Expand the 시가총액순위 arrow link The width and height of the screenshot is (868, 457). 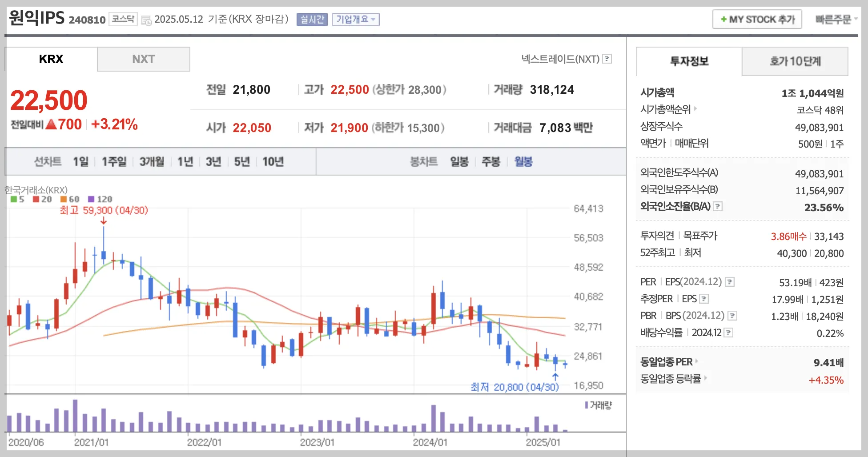pyautogui.click(x=695, y=108)
